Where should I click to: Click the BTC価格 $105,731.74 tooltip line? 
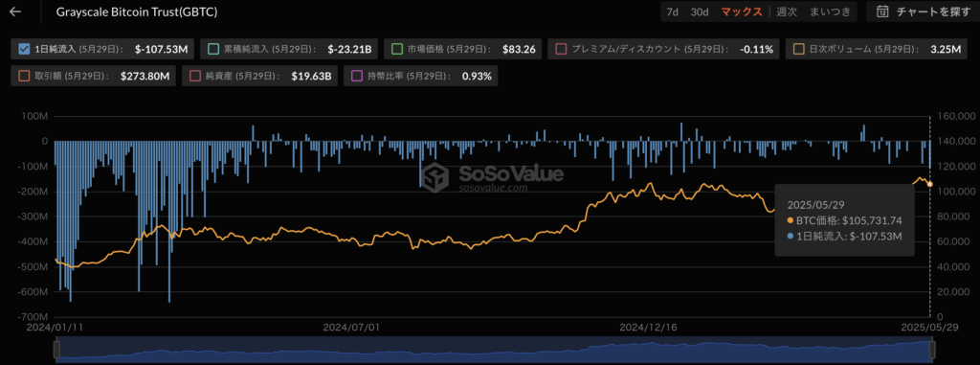point(844,220)
